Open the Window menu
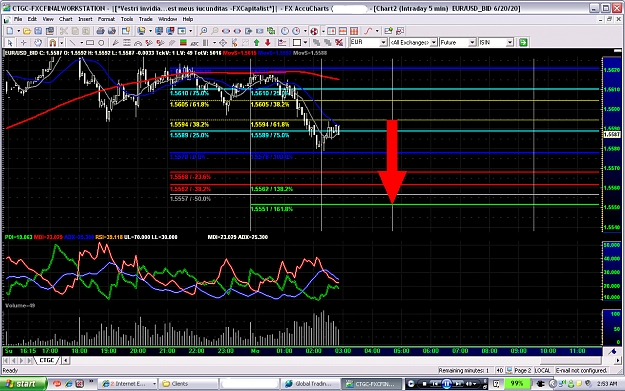The image size is (625, 391). (167, 19)
